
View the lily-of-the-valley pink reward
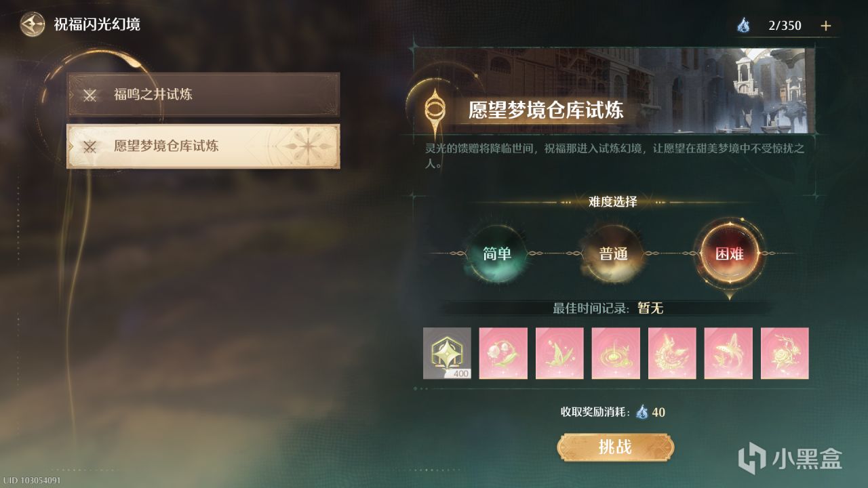[x=503, y=353]
